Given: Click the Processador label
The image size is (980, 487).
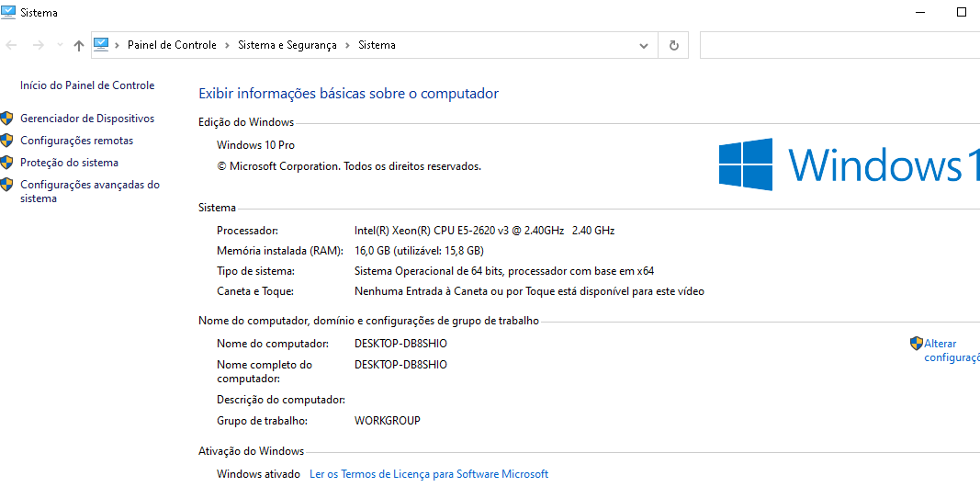Looking at the screenshot, I should coord(247,230).
